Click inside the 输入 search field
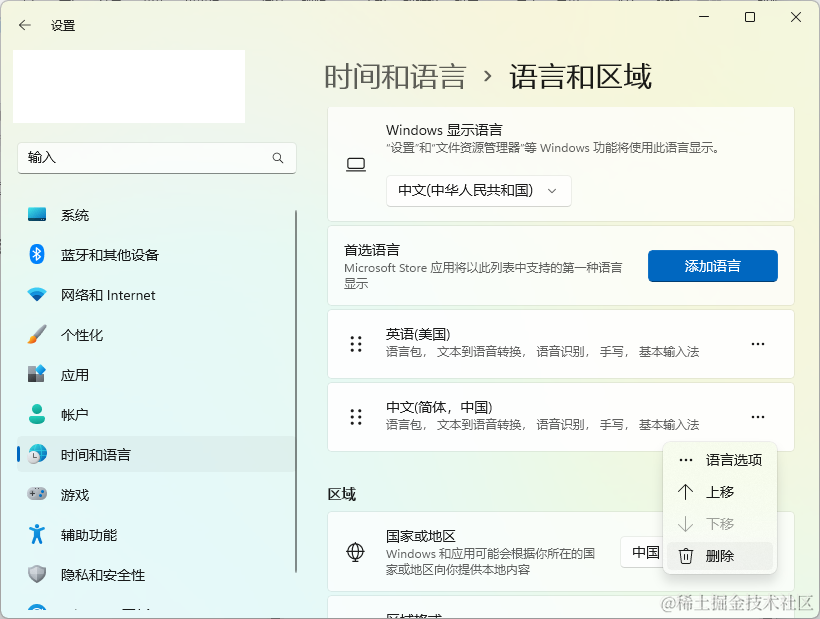The image size is (820, 619). (x=140, y=158)
